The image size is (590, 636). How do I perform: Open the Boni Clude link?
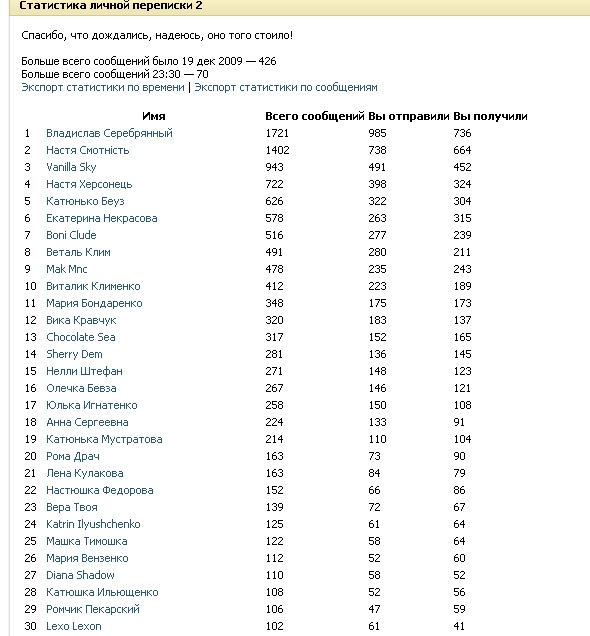71,235
